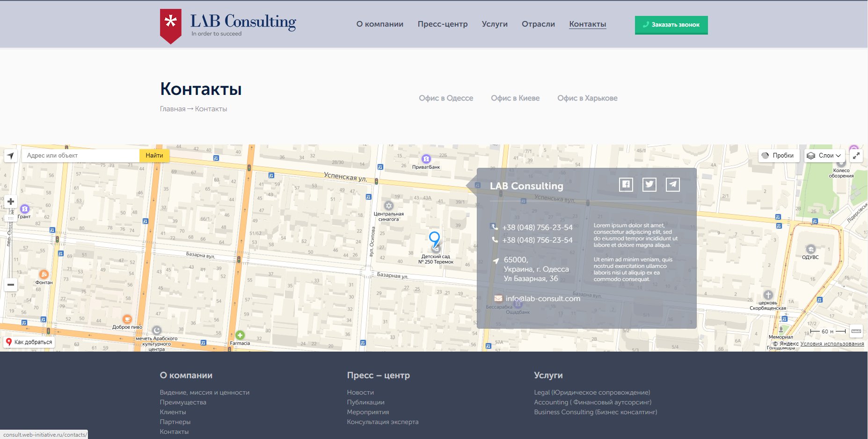Click the Главная breadcrumb link
The image size is (868, 439).
coord(173,109)
